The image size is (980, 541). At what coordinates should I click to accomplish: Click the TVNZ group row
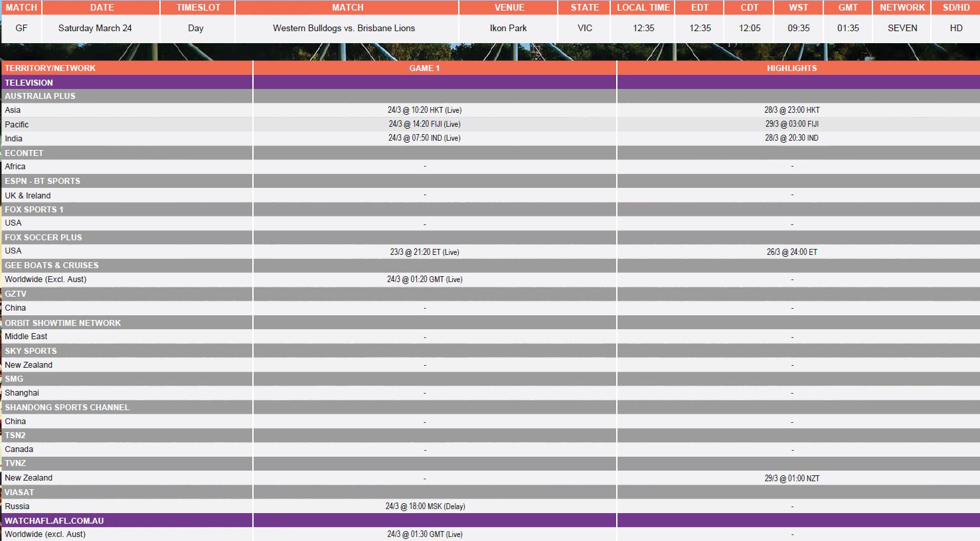(x=490, y=463)
